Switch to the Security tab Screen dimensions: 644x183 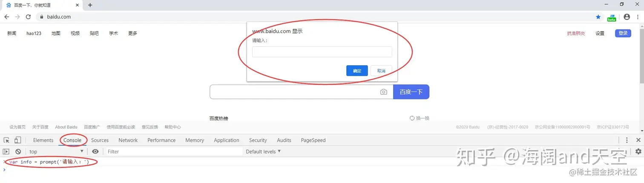pyautogui.click(x=258, y=140)
